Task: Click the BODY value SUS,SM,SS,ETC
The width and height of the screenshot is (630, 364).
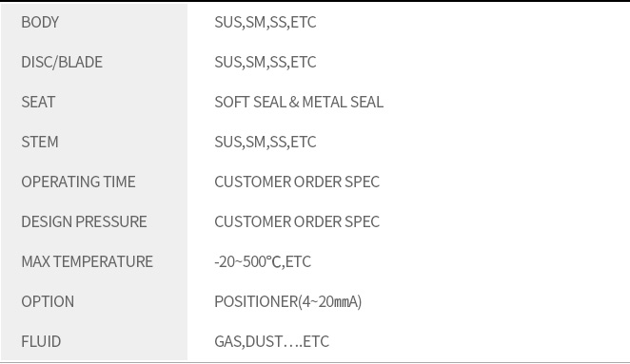Action: [x=266, y=22]
